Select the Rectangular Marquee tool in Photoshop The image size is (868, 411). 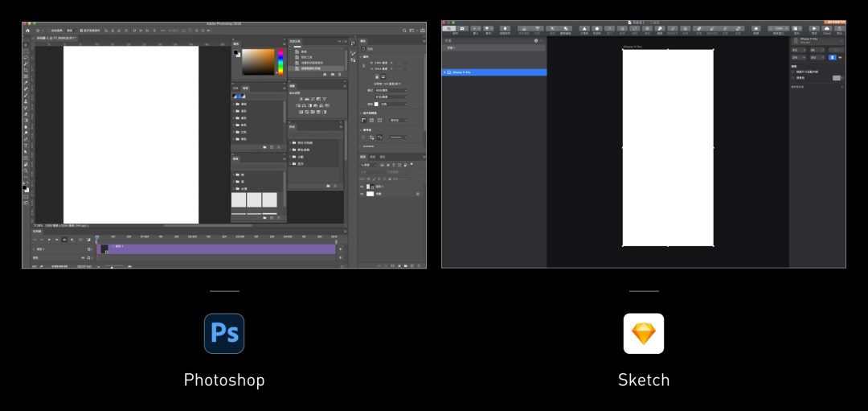[26, 51]
